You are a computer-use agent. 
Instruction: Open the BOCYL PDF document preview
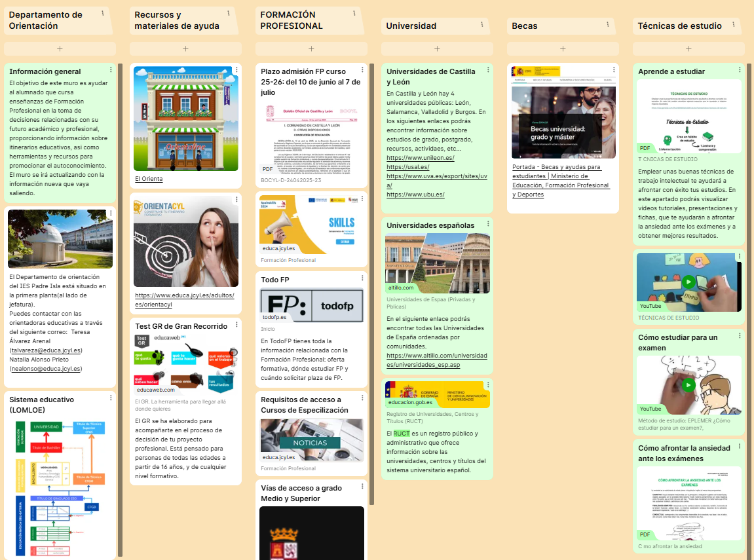click(x=311, y=139)
